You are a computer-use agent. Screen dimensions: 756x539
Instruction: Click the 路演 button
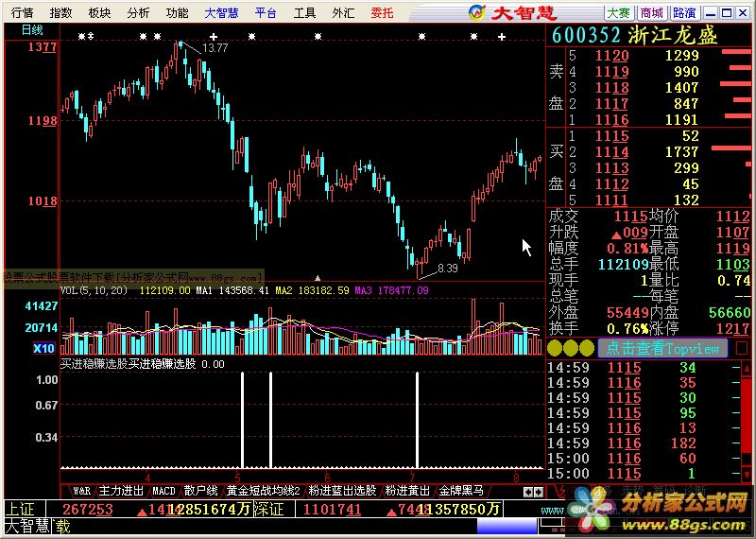tap(684, 12)
